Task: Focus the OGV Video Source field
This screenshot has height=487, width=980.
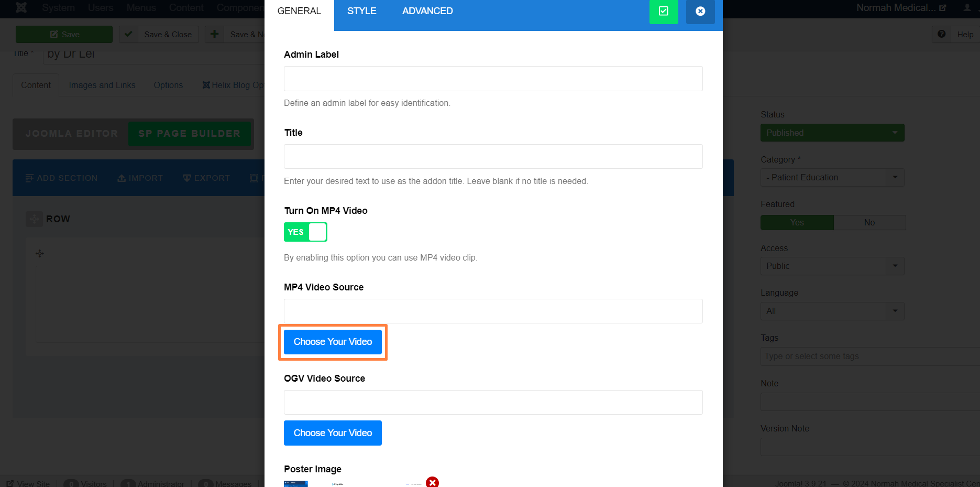Action: 493,403
